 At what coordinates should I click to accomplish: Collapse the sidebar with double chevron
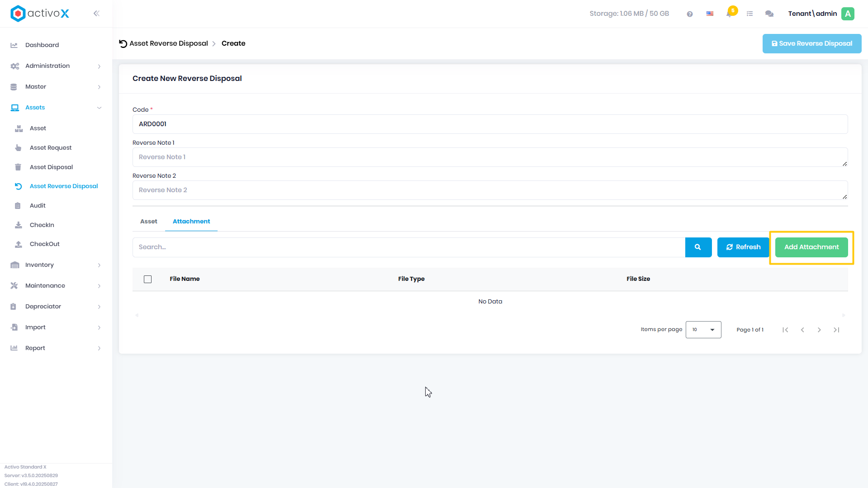(x=96, y=14)
